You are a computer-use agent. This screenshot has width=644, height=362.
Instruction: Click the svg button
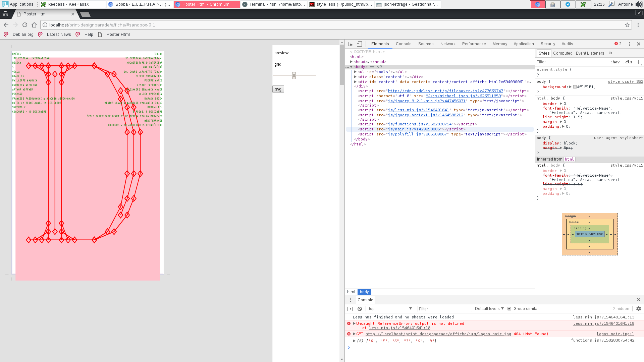pyautogui.click(x=278, y=89)
